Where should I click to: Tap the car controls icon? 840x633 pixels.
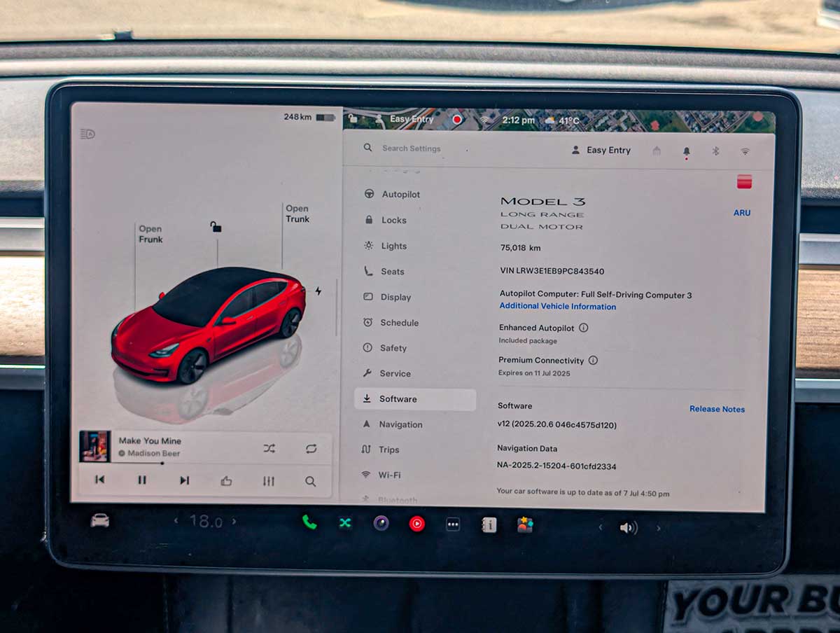pyautogui.click(x=100, y=520)
